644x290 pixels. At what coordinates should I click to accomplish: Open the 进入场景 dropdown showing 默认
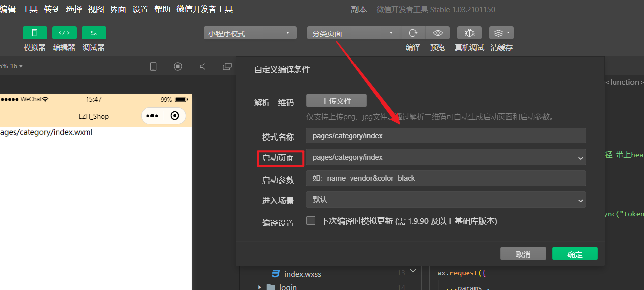[446, 199]
